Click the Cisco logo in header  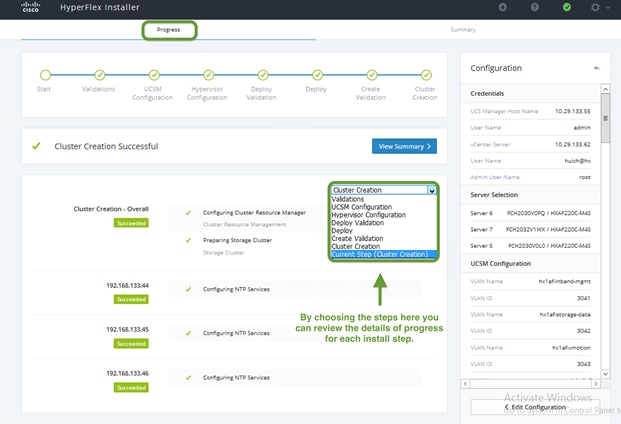pyautogui.click(x=30, y=7)
